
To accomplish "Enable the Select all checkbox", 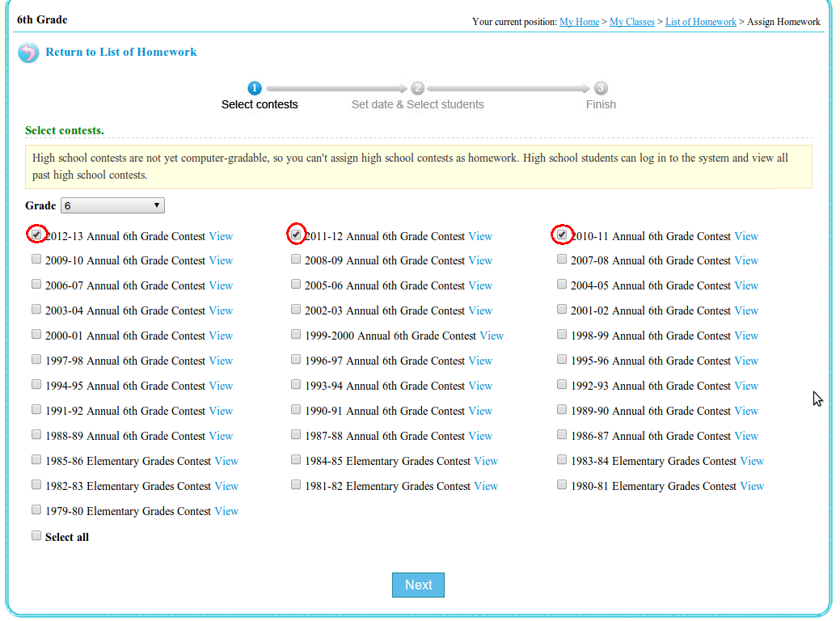I will (x=36, y=535).
